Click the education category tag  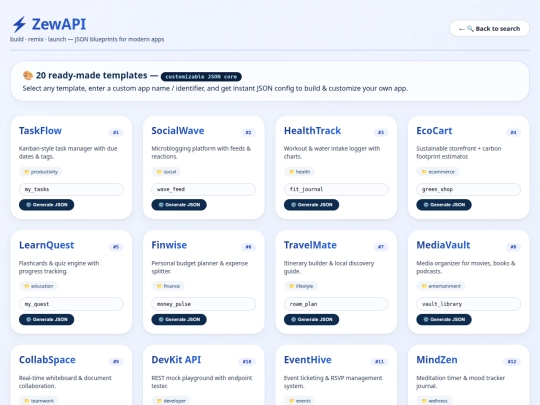[x=39, y=286]
